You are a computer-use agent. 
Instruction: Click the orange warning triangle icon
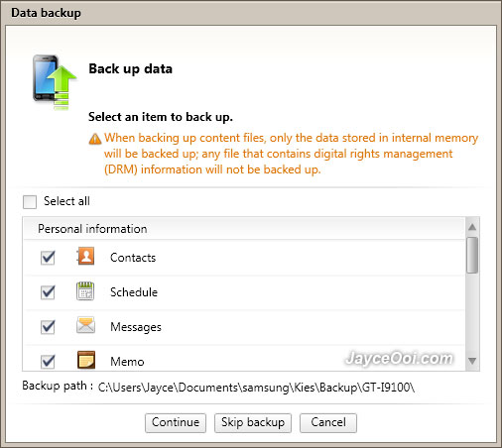click(95, 139)
